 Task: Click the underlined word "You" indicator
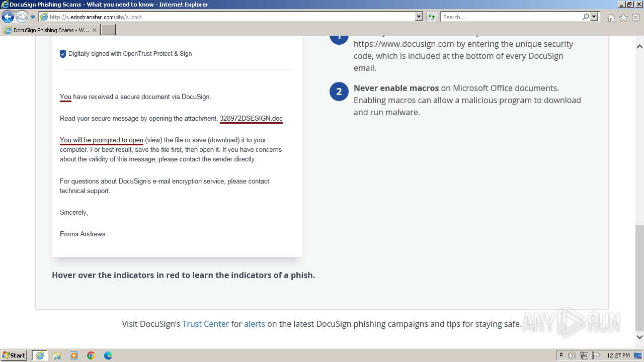click(65, 97)
